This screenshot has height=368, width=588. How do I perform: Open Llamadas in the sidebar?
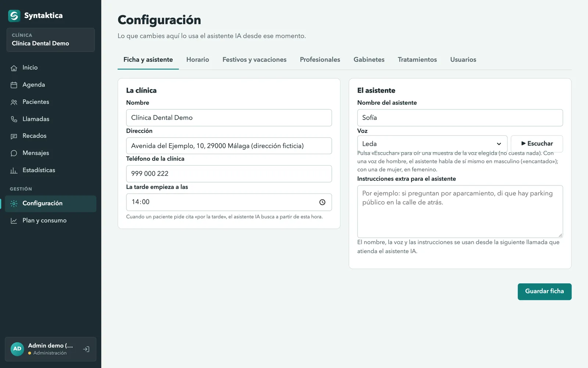coord(51,119)
